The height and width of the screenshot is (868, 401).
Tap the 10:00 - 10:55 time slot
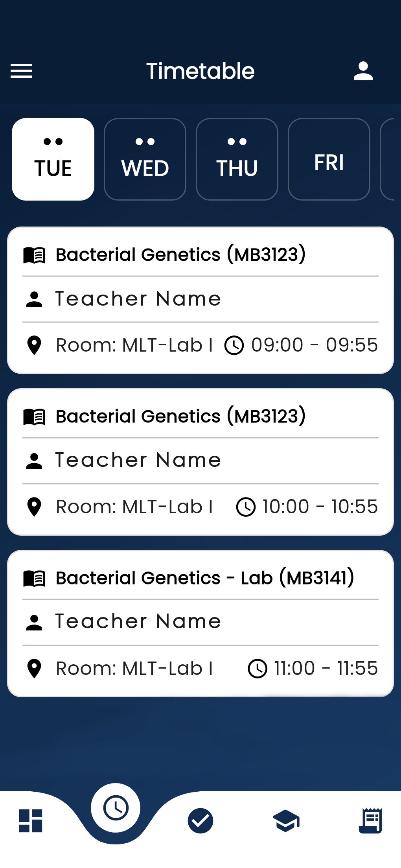(320, 507)
